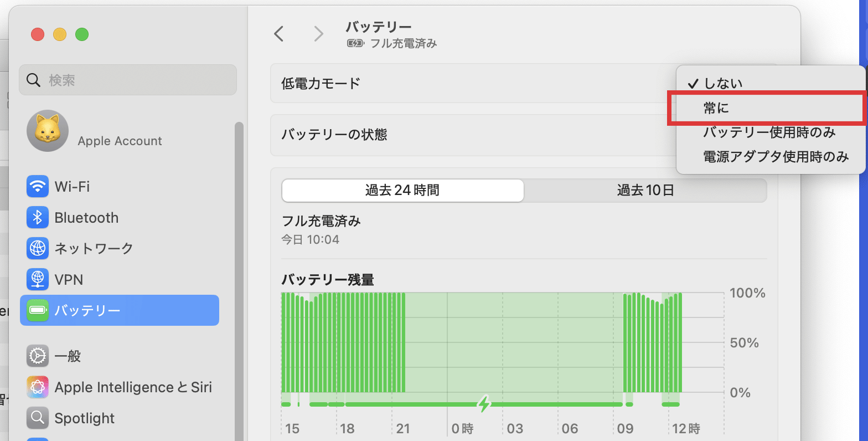
Task: Click the search magnifying glass icon
Action: (34, 80)
